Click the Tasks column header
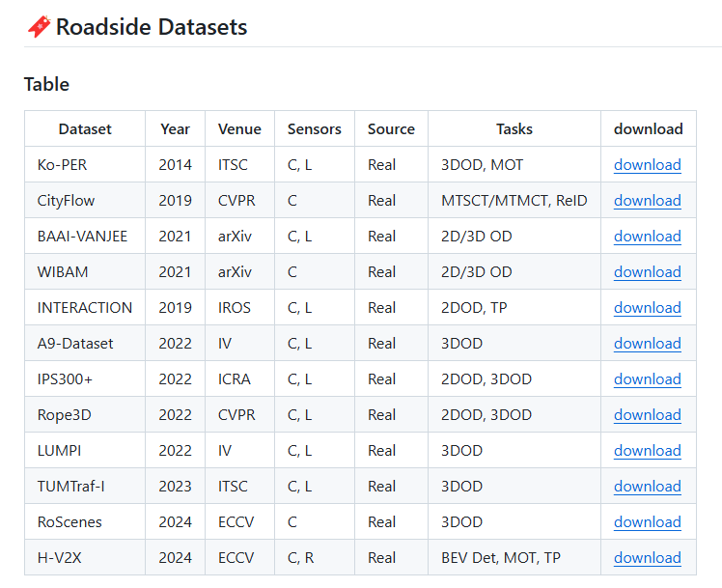Screen dimensions: 722x588 [514, 129]
